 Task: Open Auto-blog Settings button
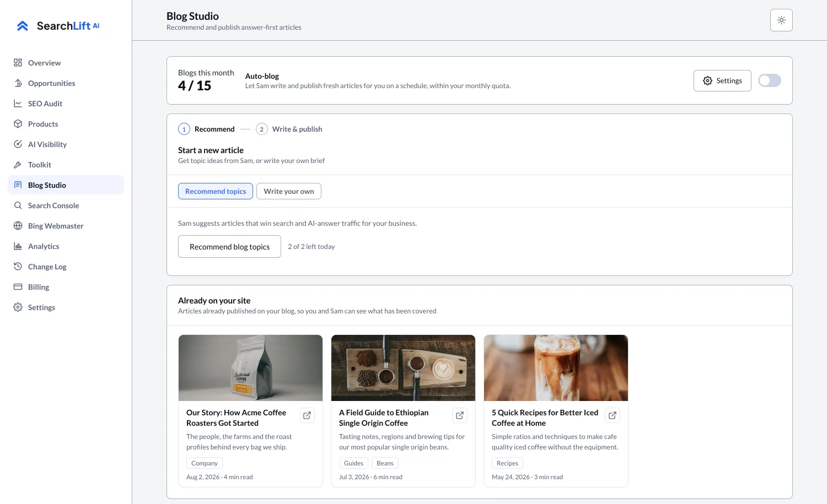coord(722,80)
